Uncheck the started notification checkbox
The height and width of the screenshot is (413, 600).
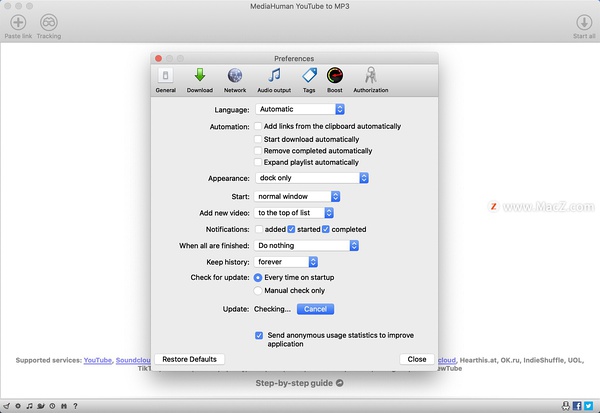[x=291, y=229]
